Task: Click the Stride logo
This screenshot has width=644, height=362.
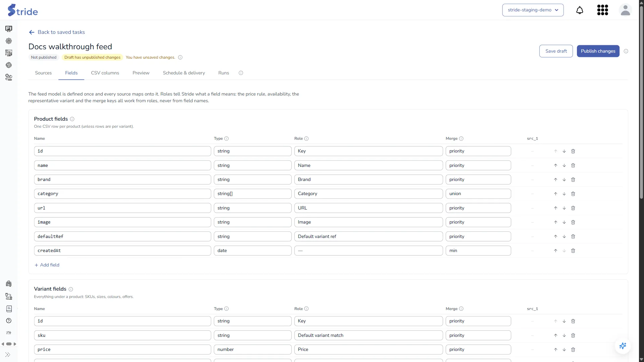Action: 23,10
